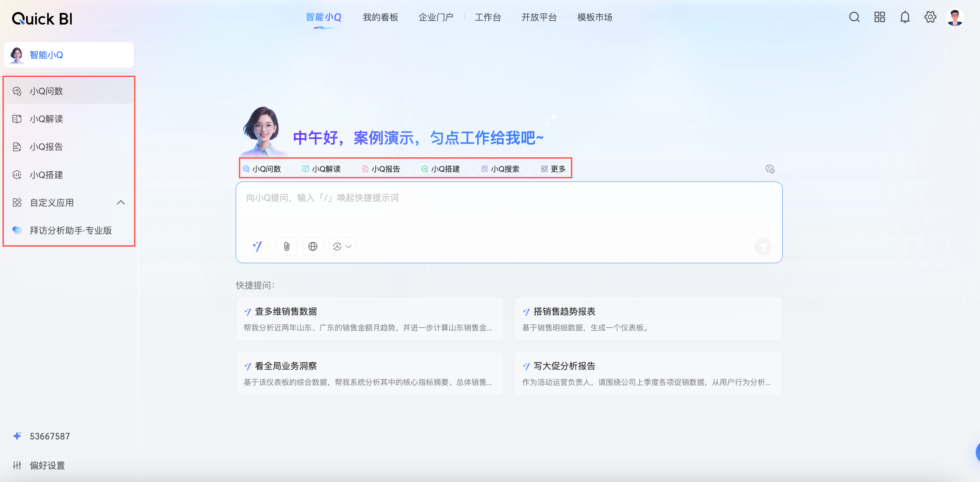Open 自定义应用 in the left sidebar
The image size is (980, 482).
point(69,202)
